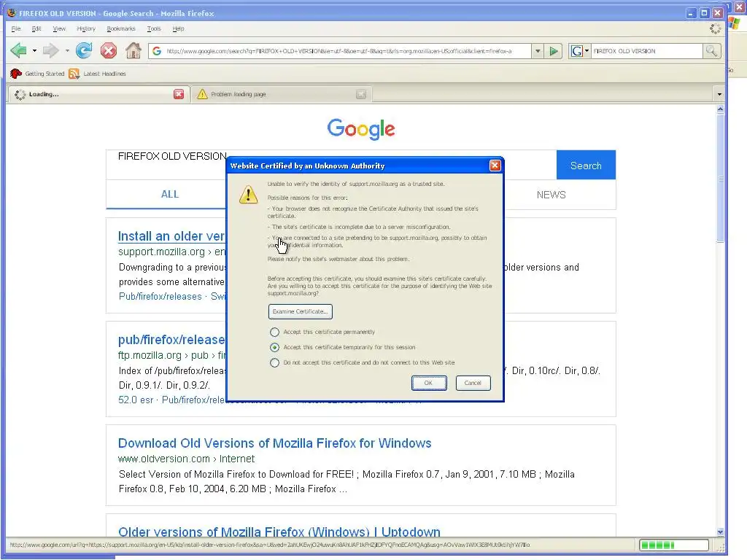Click the green Go arrow beside address bar
The height and width of the screenshot is (560, 747).
[x=554, y=51]
